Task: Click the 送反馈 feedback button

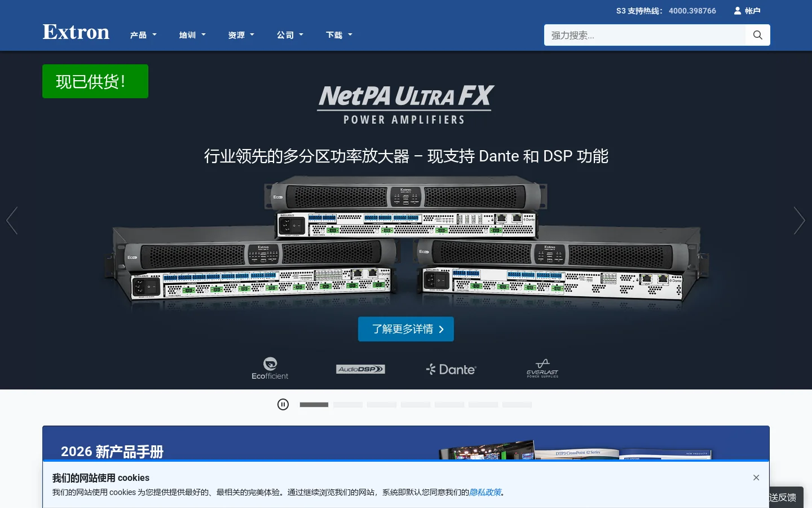Action: 783,497
